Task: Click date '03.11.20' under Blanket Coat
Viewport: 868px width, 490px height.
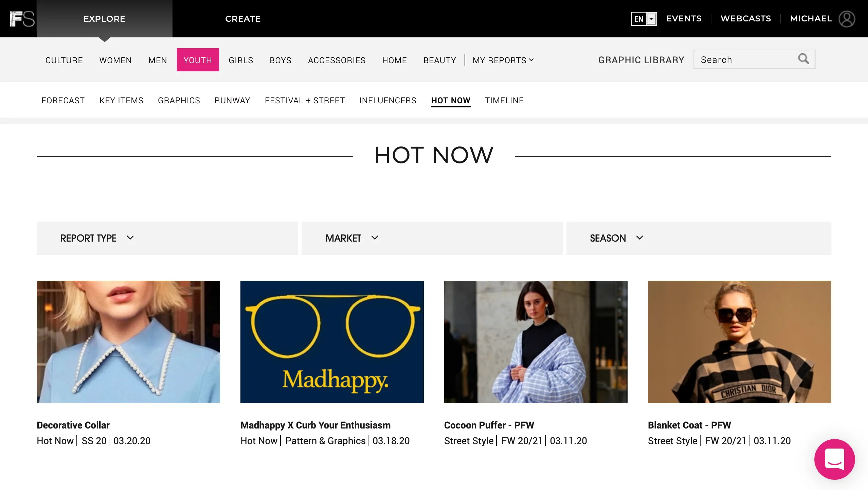Action: pyautogui.click(x=772, y=441)
